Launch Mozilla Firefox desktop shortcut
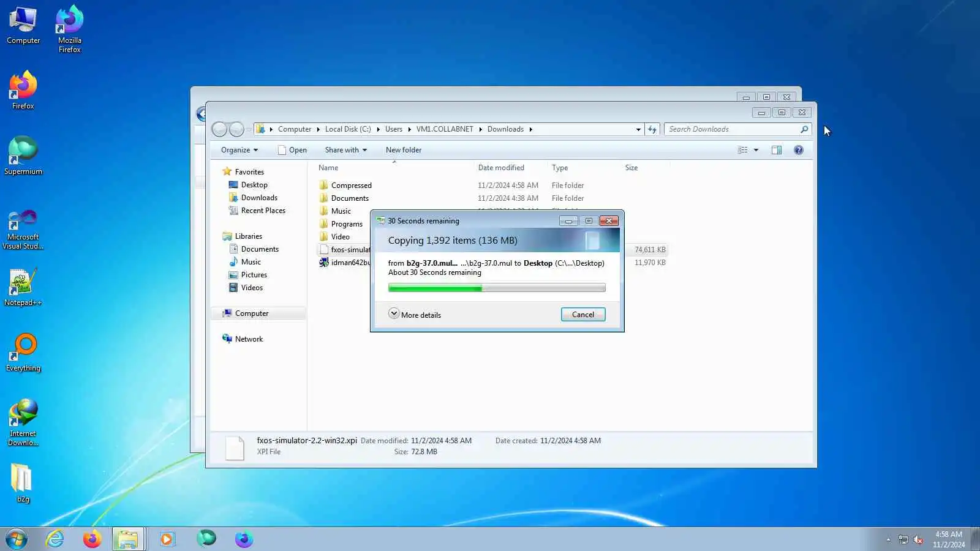This screenshot has height=551, width=980. tap(70, 29)
